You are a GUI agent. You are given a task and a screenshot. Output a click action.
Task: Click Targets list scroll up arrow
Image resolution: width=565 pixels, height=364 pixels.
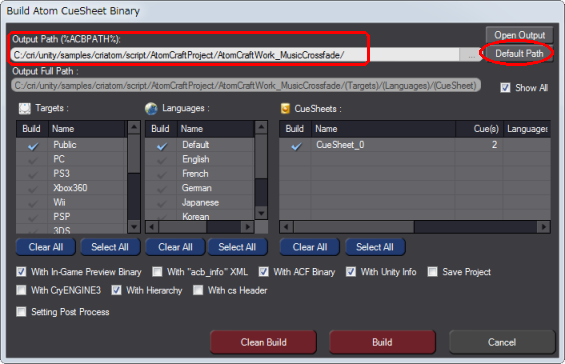coord(134,127)
